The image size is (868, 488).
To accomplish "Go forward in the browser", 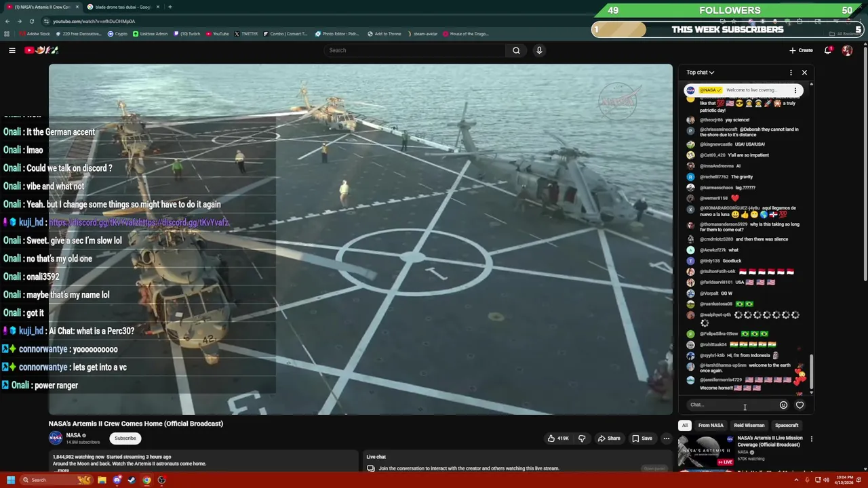I will click(20, 21).
